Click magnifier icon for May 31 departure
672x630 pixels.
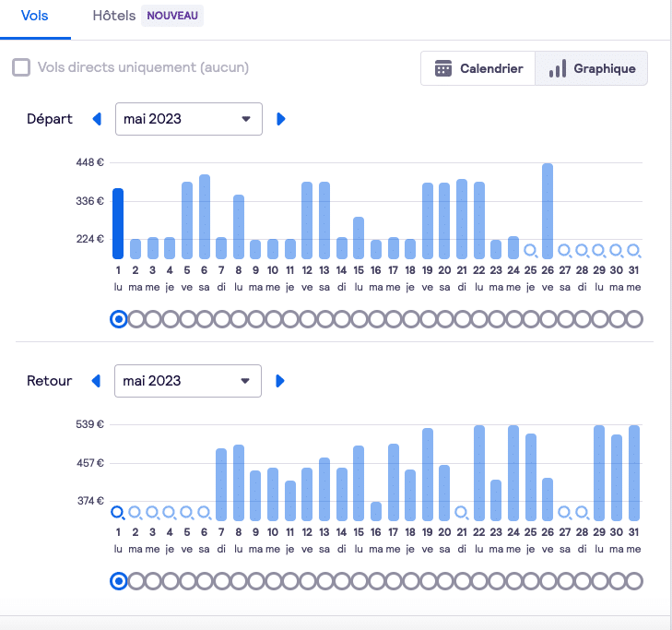coord(633,250)
